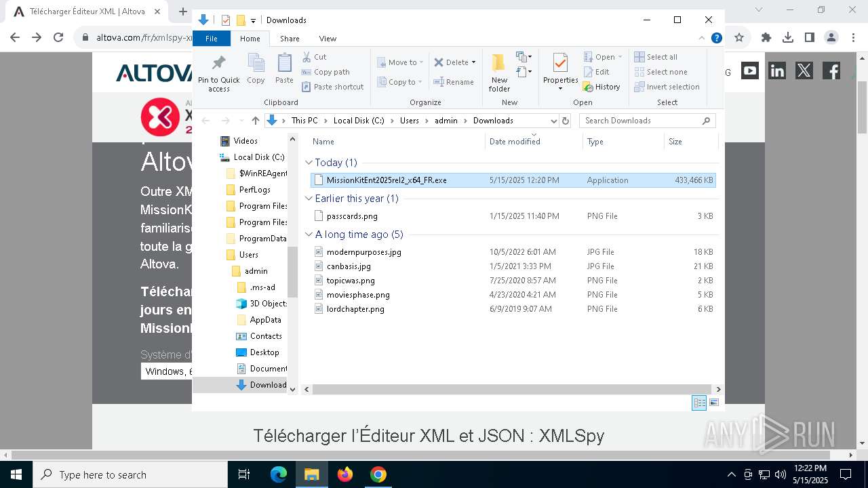Click the Paste ribbon icon
The image size is (868, 488).
pyautogui.click(x=284, y=68)
